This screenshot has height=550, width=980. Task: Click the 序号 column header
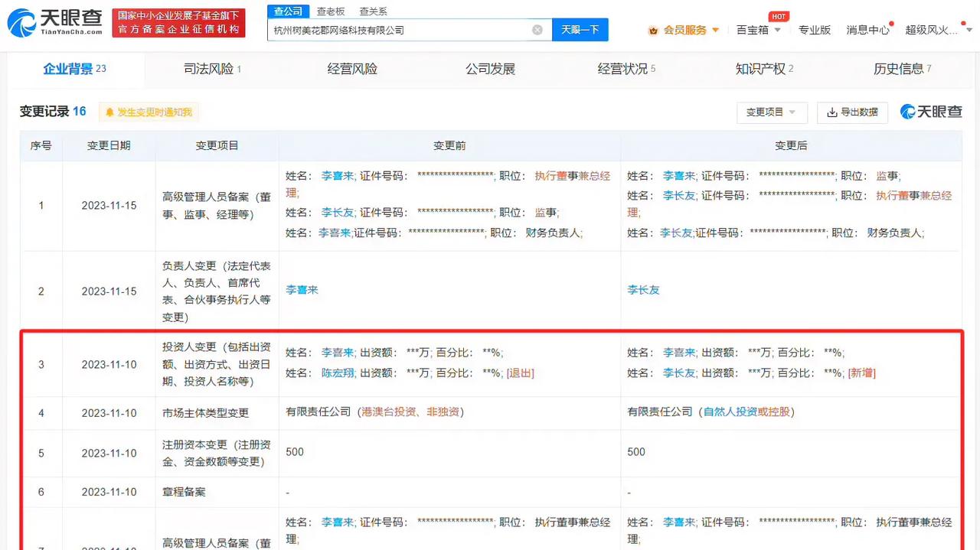pyautogui.click(x=41, y=145)
